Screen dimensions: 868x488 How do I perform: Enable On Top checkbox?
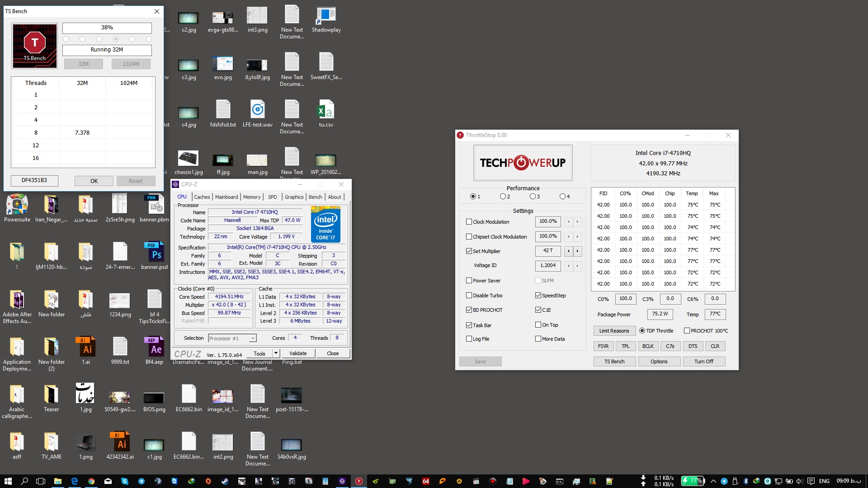[538, 325]
